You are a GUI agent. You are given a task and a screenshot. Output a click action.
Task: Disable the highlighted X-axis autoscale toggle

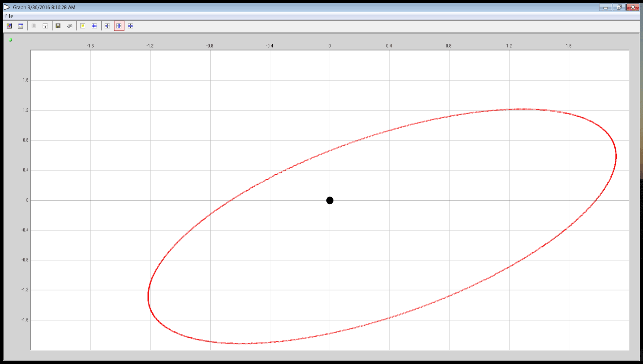tap(119, 26)
